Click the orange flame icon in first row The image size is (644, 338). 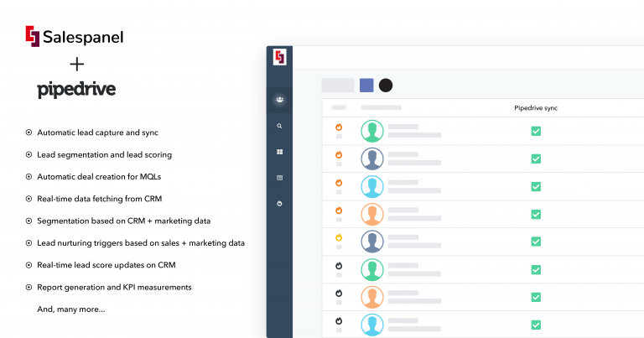click(339, 127)
